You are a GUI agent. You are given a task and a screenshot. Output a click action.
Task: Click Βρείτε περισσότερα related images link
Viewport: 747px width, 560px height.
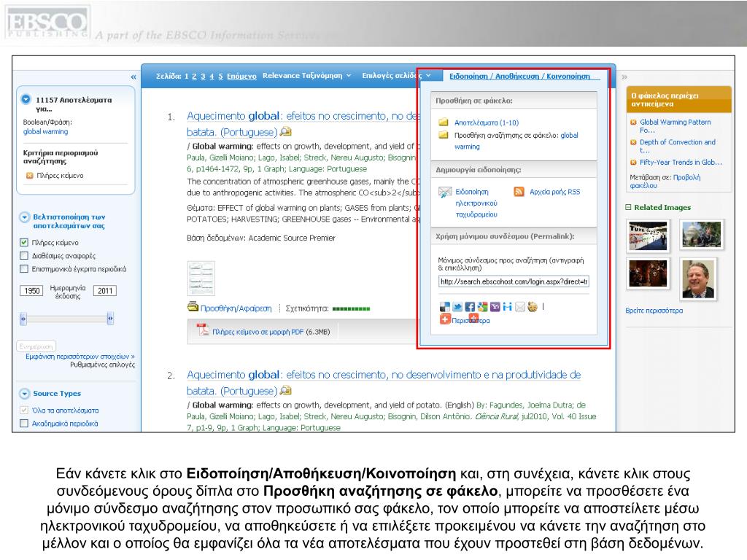[654, 311]
